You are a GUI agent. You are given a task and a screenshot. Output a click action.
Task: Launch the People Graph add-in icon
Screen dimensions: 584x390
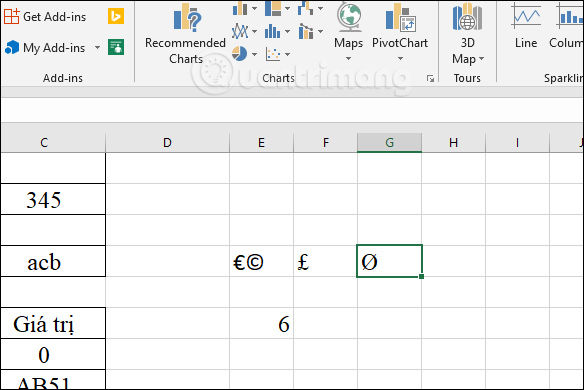(x=116, y=47)
